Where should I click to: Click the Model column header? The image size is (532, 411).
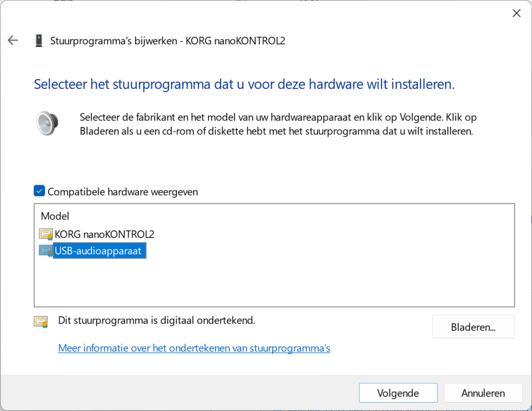(x=55, y=216)
